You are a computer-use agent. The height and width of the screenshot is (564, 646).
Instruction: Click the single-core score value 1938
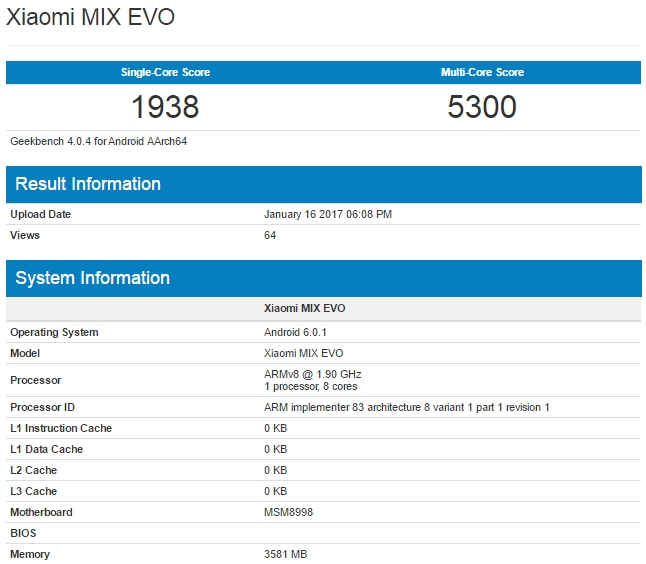point(165,107)
